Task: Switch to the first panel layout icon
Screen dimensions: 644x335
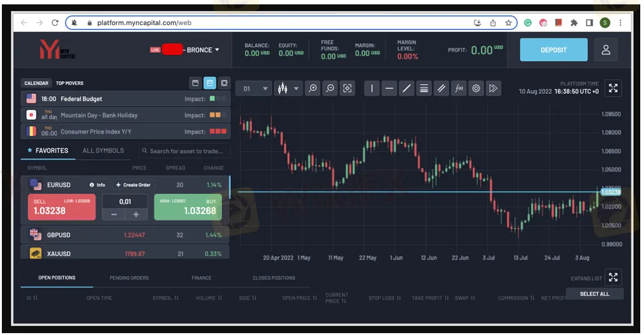Action: (196, 83)
